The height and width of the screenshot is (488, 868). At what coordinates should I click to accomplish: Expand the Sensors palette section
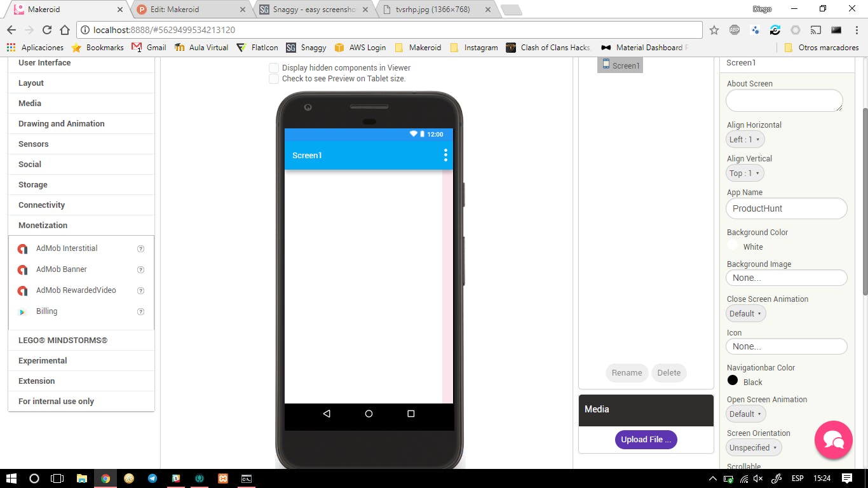point(81,144)
